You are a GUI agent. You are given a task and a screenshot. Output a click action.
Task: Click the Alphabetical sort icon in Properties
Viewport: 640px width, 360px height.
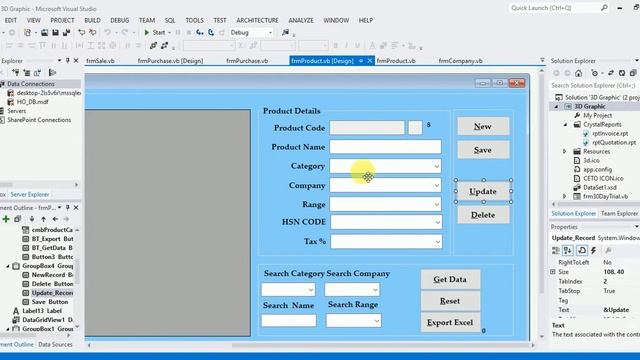(x=567, y=250)
